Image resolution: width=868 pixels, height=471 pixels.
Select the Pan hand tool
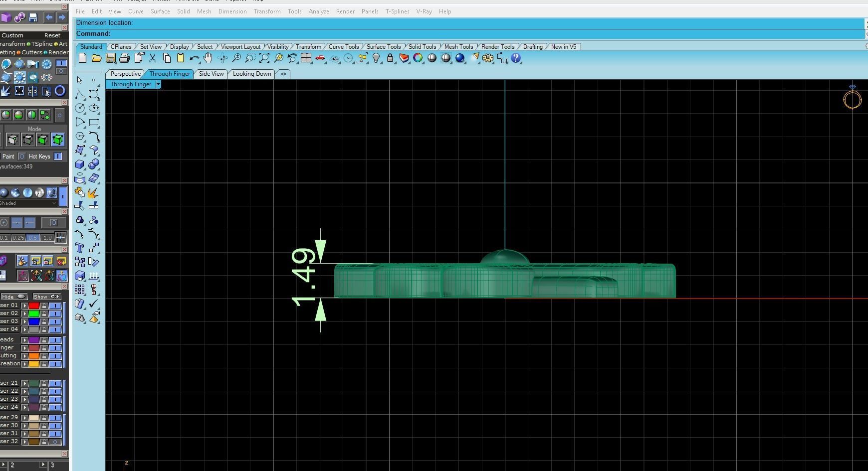[x=208, y=58]
